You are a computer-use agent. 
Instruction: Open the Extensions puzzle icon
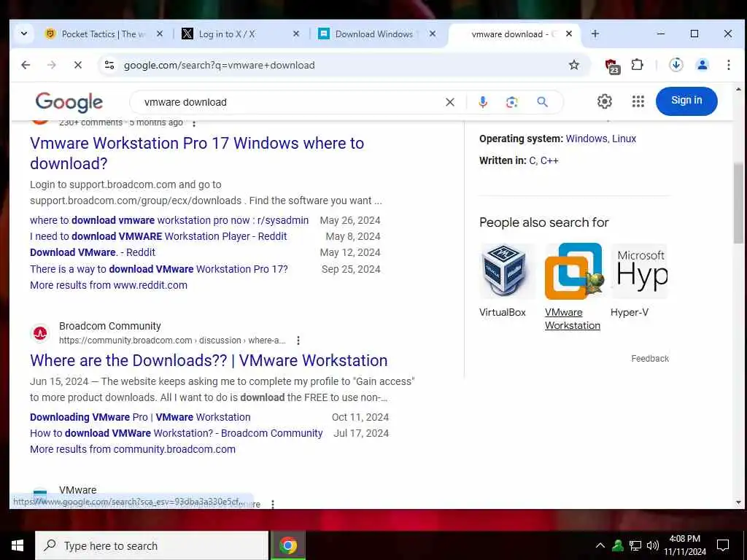point(637,65)
